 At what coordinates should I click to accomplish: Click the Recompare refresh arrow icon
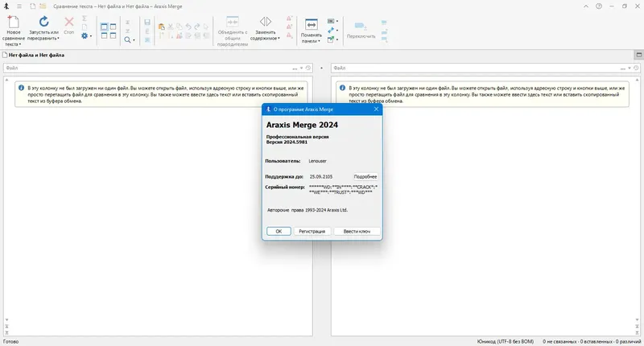(43, 22)
